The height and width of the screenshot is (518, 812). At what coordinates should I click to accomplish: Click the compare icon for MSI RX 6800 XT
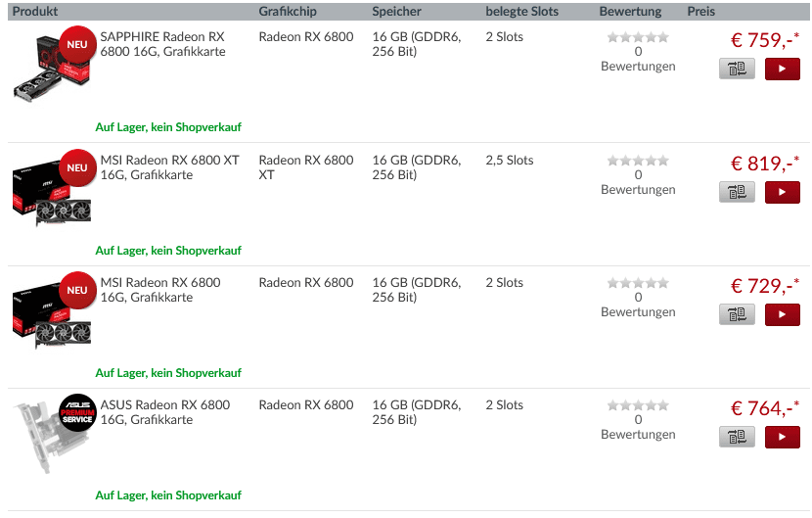point(737,192)
